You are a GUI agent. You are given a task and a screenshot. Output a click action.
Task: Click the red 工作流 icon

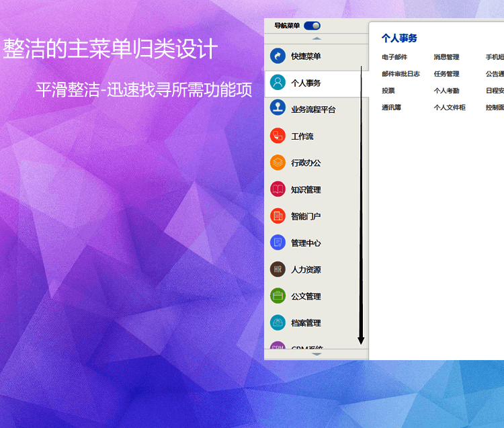(278, 136)
